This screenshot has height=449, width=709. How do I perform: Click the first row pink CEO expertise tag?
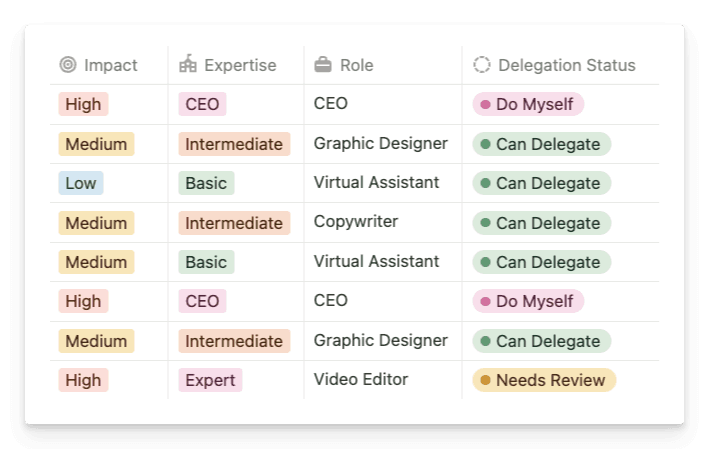coord(202,104)
